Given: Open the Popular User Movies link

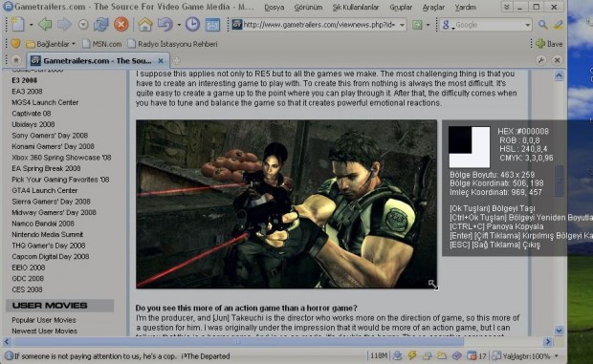Looking at the screenshot, I should pos(43,320).
